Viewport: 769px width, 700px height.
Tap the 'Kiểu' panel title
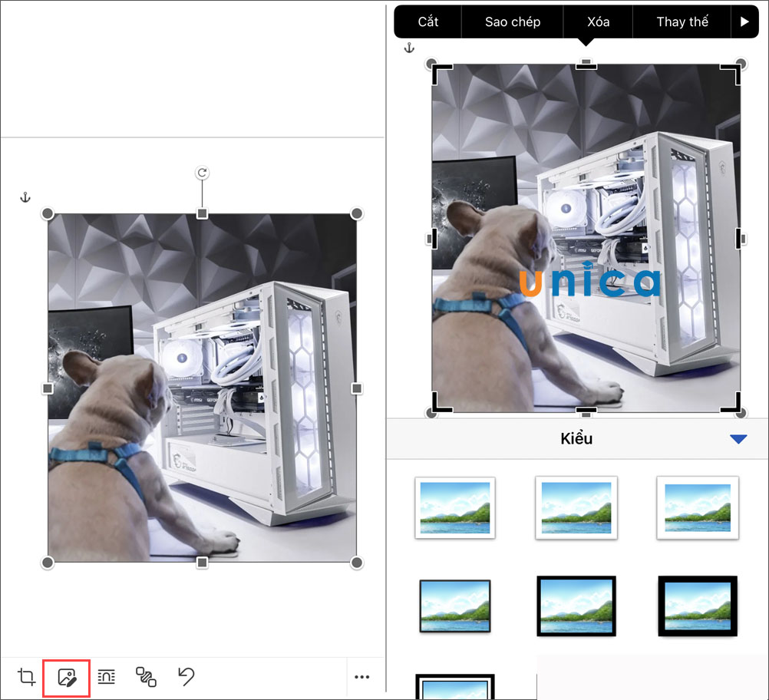[x=576, y=438]
